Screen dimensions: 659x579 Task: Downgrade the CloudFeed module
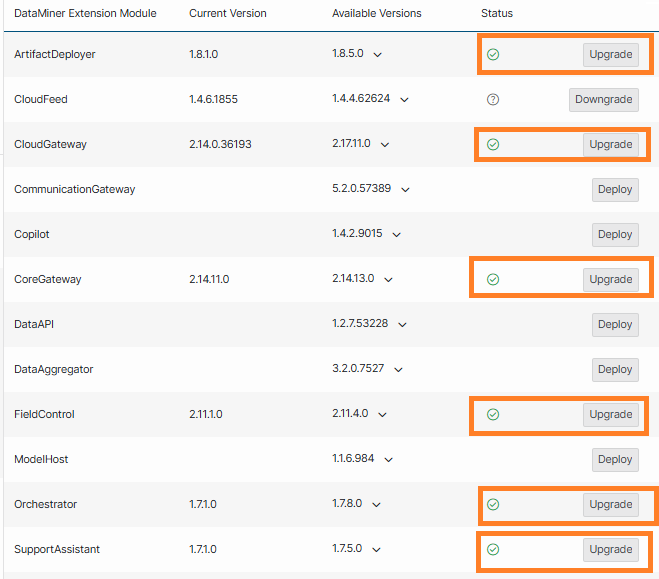tap(604, 100)
